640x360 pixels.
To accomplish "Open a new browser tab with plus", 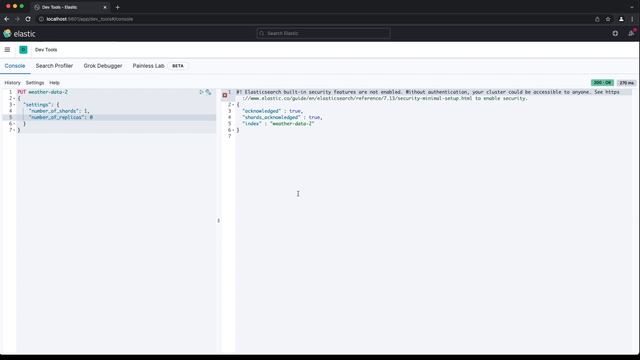I will (118, 7).
